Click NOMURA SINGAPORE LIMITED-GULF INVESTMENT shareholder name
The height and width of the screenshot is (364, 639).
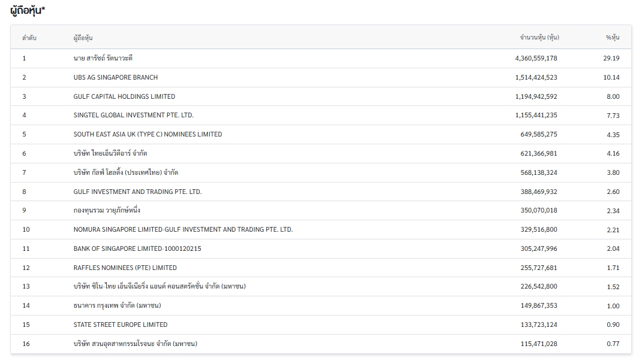183,230
